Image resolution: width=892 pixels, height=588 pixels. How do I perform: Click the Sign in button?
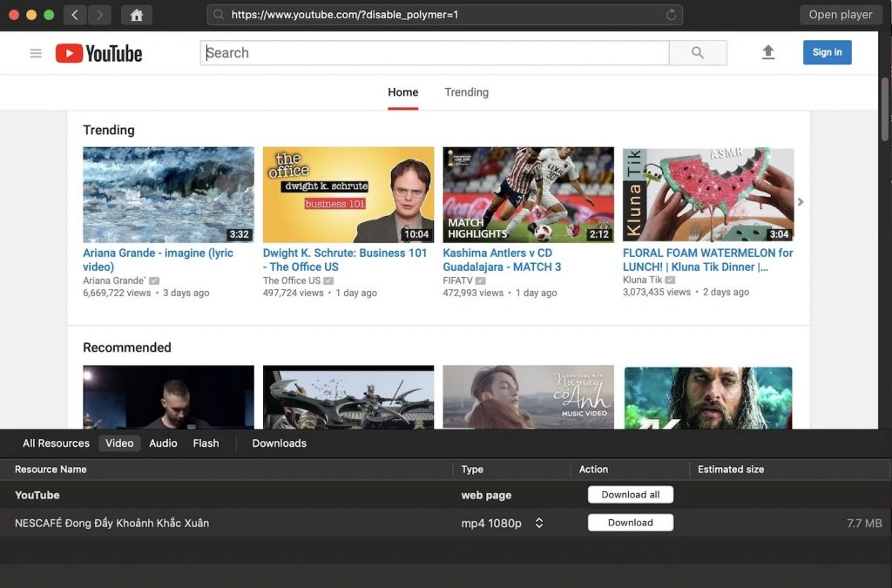click(827, 52)
